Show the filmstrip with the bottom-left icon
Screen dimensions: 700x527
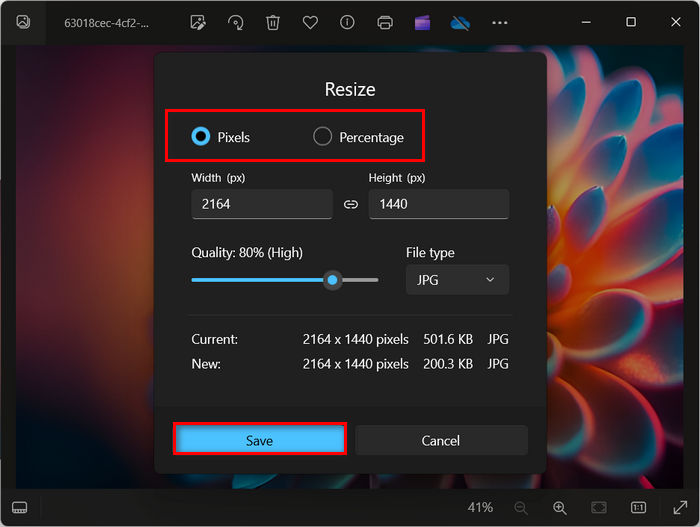click(19, 507)
